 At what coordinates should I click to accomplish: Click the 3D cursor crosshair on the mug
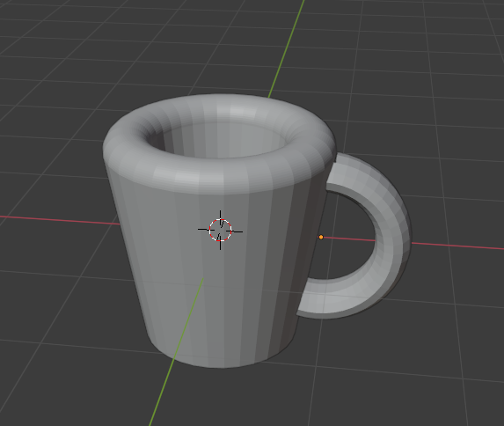click(220, 230)
